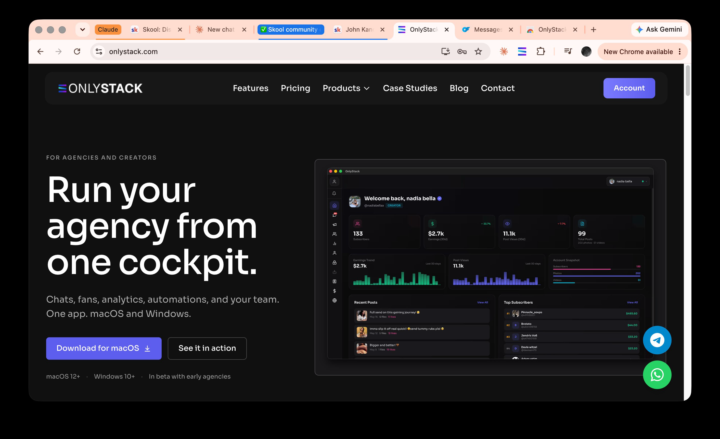Click the Account button

(629, 88)
